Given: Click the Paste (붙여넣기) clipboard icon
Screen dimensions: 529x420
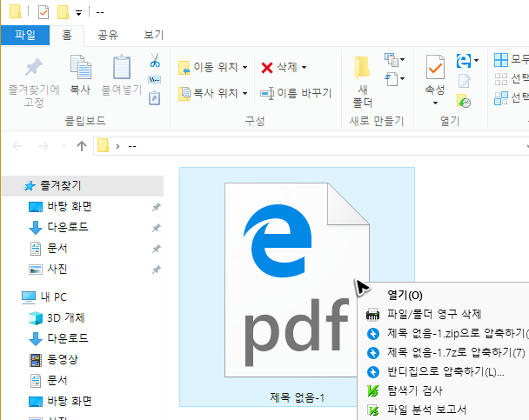Looking at the screenshot, I should (x=122, y=67).
